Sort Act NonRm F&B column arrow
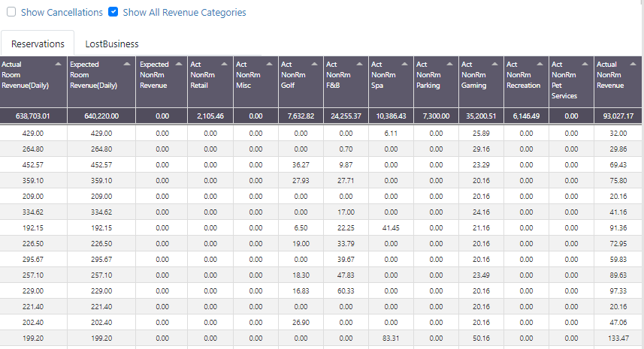Viewport: 644px width, 349px height. pyautogui.click(x=360, y=64)
